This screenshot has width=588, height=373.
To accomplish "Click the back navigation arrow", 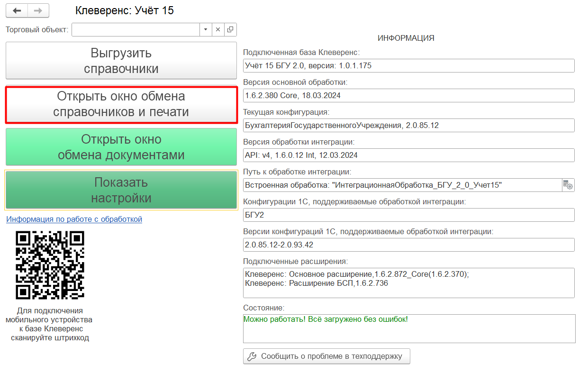I will pos(17,10).
